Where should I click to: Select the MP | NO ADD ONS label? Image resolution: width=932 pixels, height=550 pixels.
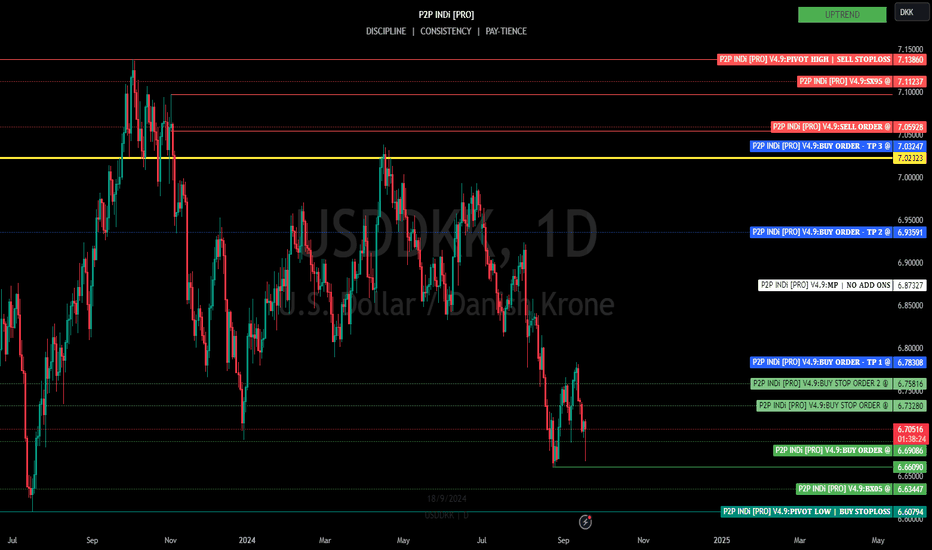pyautogui.click(x=825, y=285)
